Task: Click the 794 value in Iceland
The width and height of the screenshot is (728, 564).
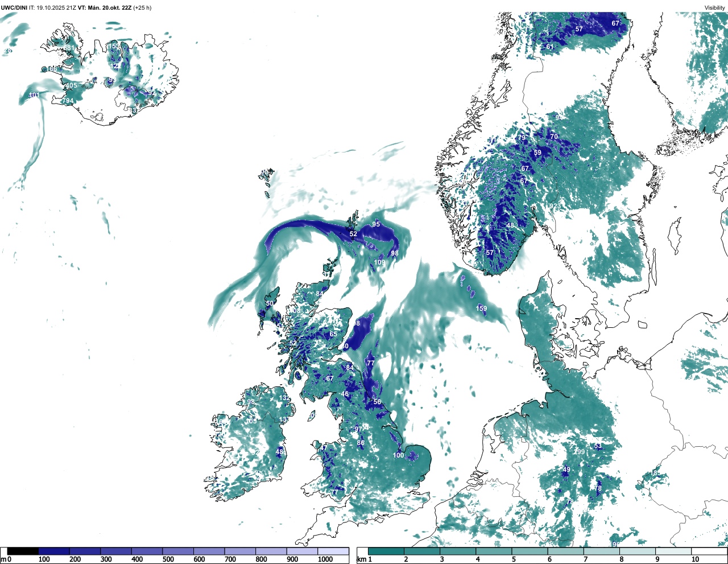Action: 68,101
